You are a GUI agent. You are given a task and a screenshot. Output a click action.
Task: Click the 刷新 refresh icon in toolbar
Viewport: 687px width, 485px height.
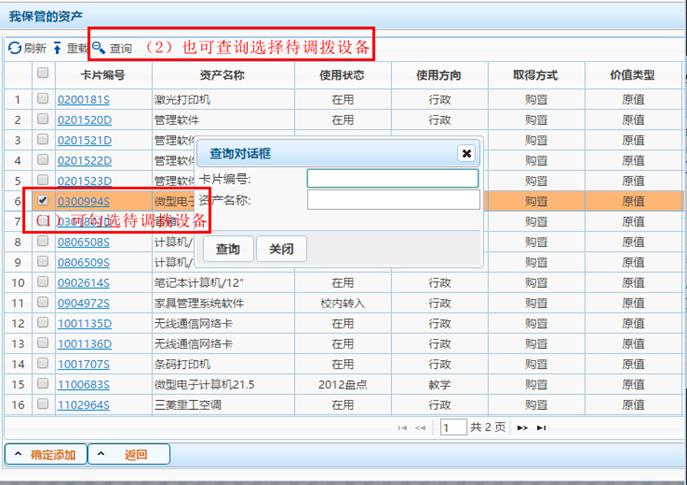14,48
